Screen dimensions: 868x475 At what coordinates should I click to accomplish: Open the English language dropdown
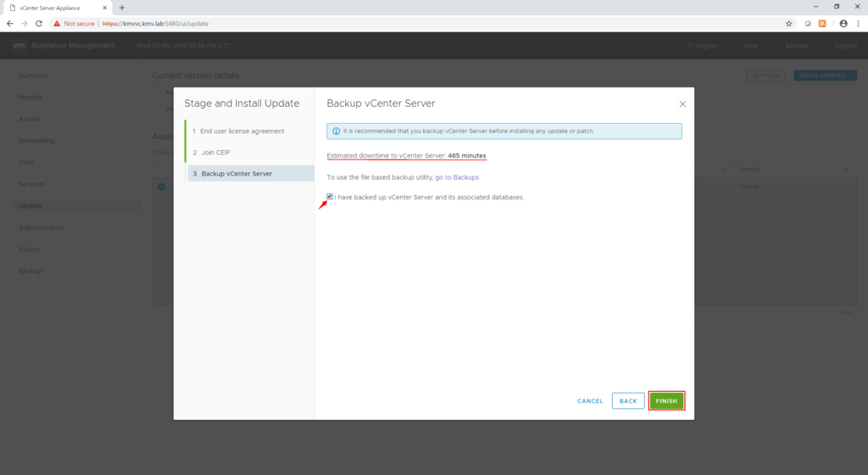tap(704, 46)
